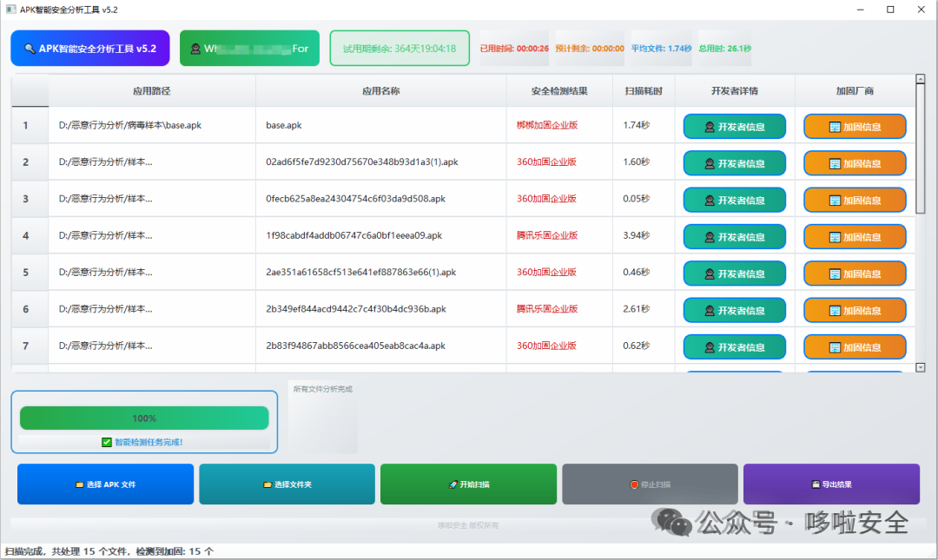Open 加固信息 for 2b349ef844acd9442c7c4f30b4dc936b.apk
The height and width of the screenshot is (560, 938).
point(855,311)
